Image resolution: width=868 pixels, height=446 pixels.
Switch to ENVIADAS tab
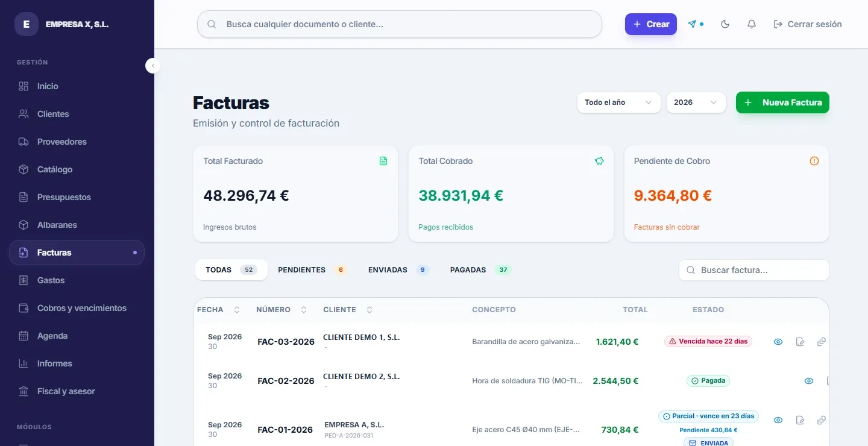tap(398, 270)
